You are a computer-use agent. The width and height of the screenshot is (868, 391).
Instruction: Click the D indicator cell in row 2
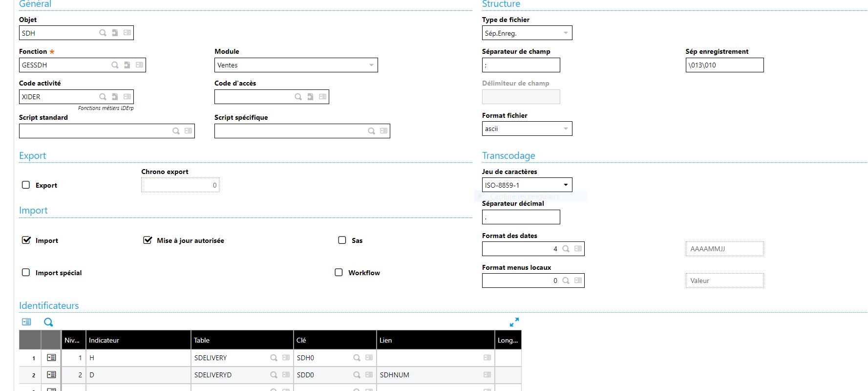[x=138, y=375]
